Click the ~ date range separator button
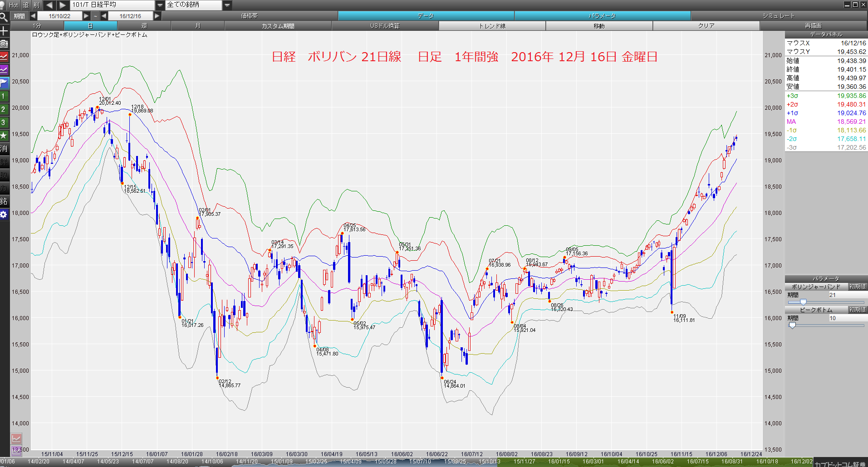The height and width of the screenshot is (467, 868). coord(95,16)
